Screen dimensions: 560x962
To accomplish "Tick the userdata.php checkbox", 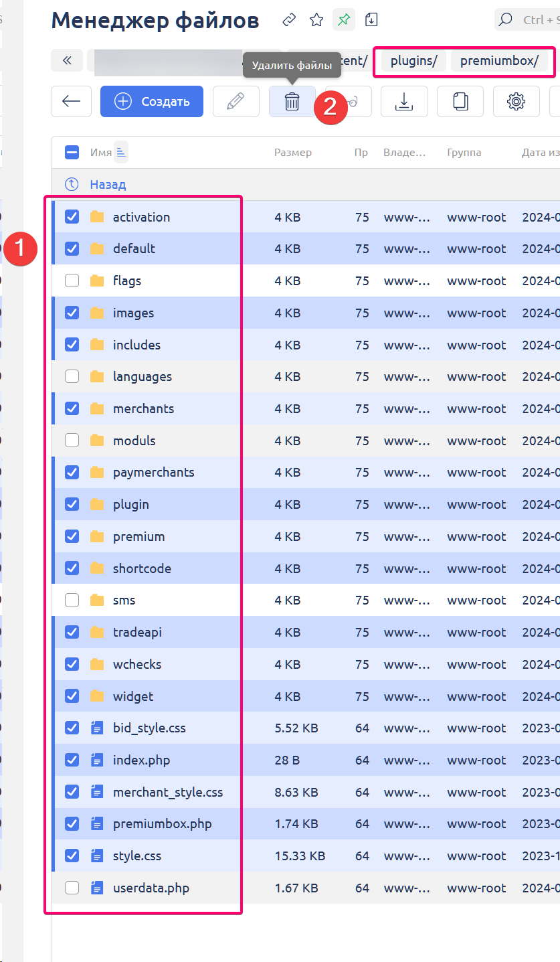I will (x=72, y=888).
